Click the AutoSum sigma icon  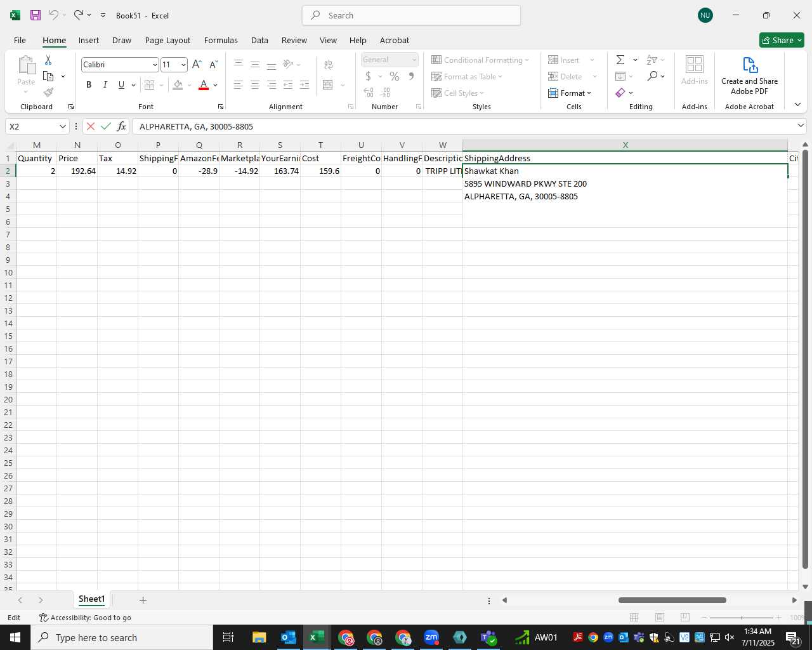[x=620, y=60]
